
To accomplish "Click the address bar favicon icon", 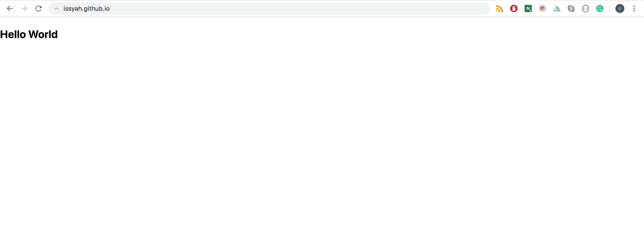I will tap(56, 8).
